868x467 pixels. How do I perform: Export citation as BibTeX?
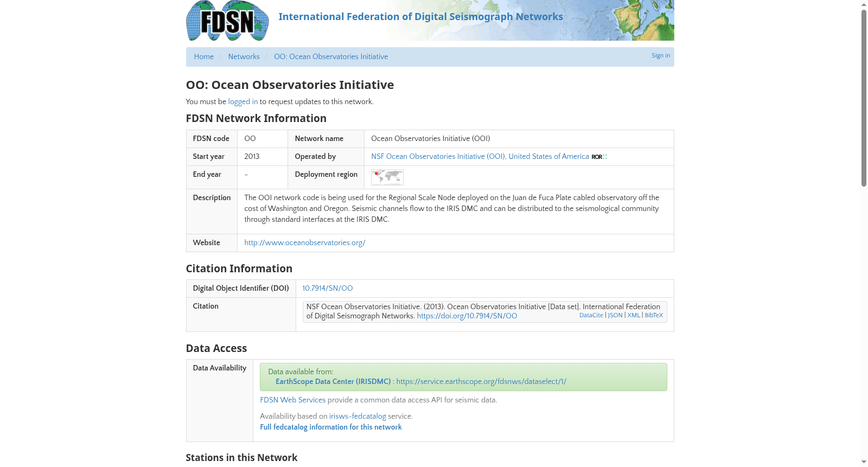654,315
